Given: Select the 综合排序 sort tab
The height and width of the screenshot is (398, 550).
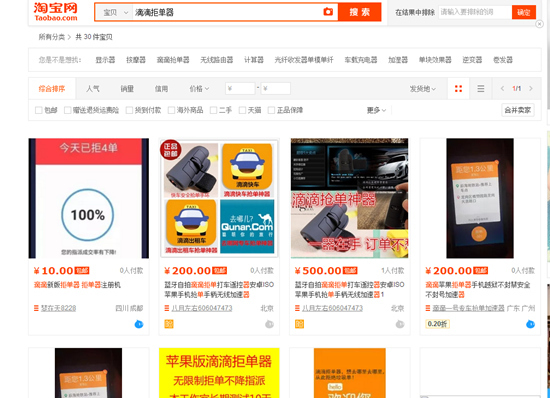Looking at the screenshot, I should 52,89.
